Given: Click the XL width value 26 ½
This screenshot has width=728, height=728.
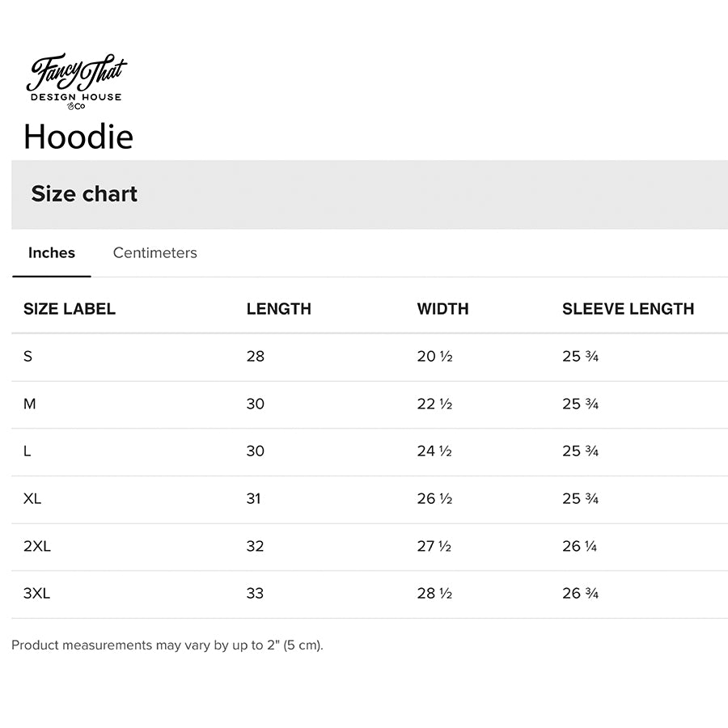Looking at the screenshot, I should (x=434, y=499).
